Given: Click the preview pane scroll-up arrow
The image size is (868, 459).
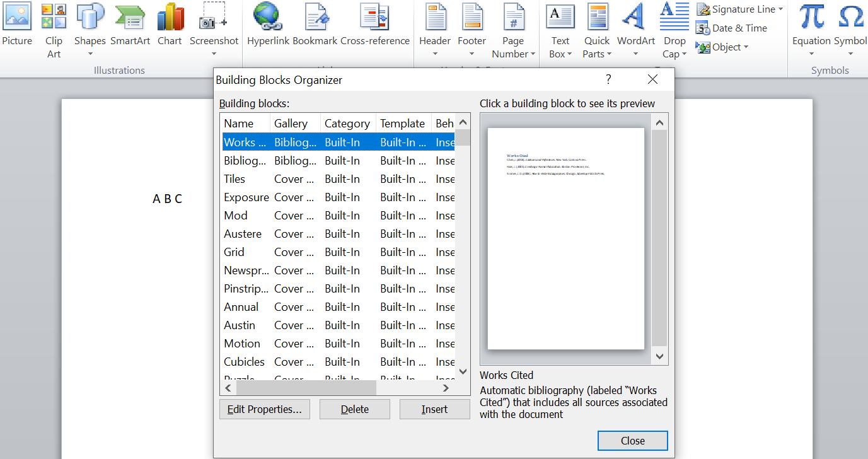Looking at the screenshot, I should tap(660, 122).
